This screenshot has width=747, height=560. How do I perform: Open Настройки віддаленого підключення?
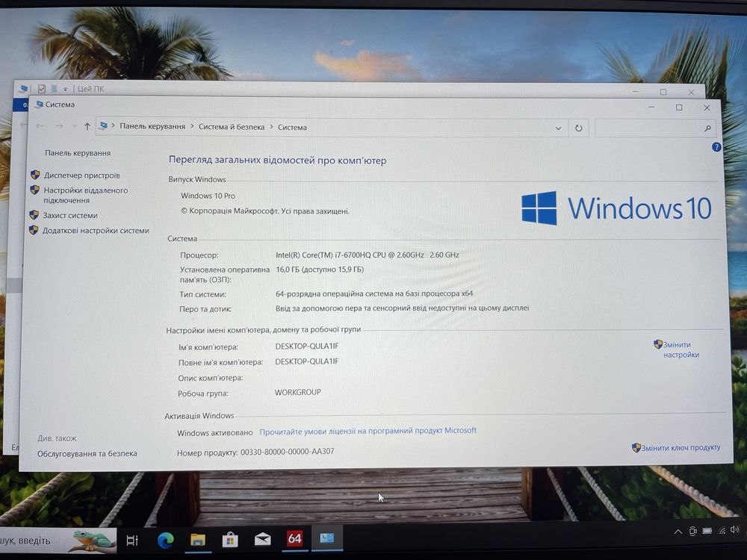86,195
